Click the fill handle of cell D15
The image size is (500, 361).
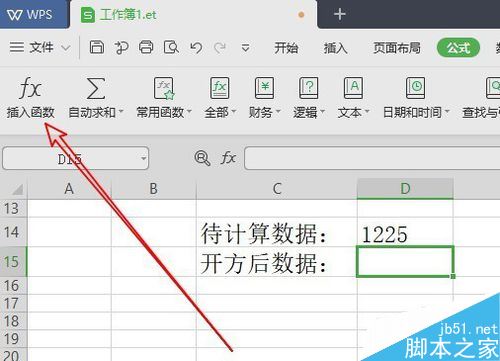pos(453,276)
